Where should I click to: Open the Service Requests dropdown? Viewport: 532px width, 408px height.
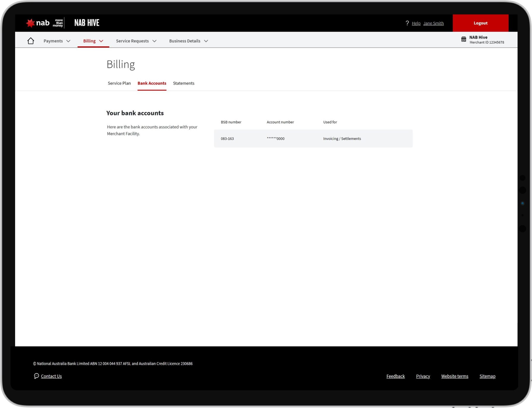coord(136,41)
